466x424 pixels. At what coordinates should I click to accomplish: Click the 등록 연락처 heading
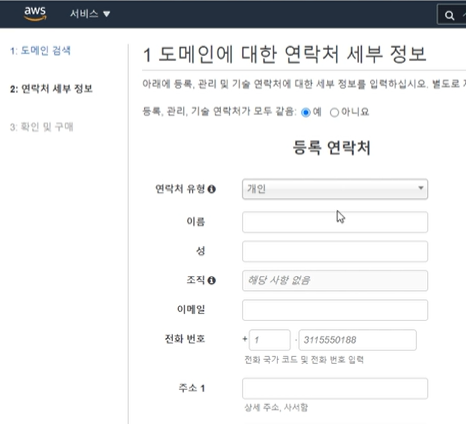click(x=332, y=147)
